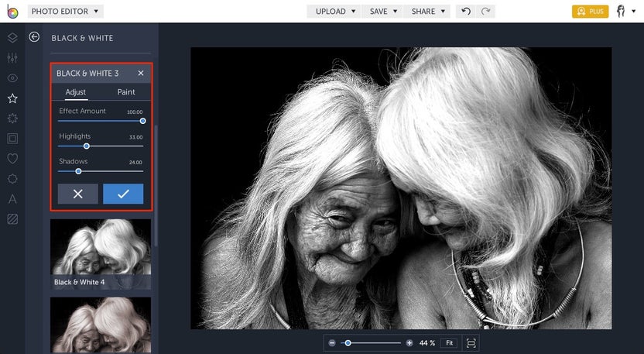The height and width of the screenshot is (354, 644).
Task: Click the Fit zoom button
Action: click(450, 342)
